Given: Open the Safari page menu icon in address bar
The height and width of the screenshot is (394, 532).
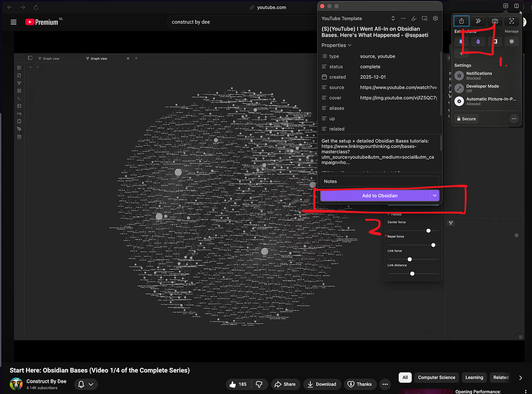Looking at the screenshot, I should tap(506, 6).
